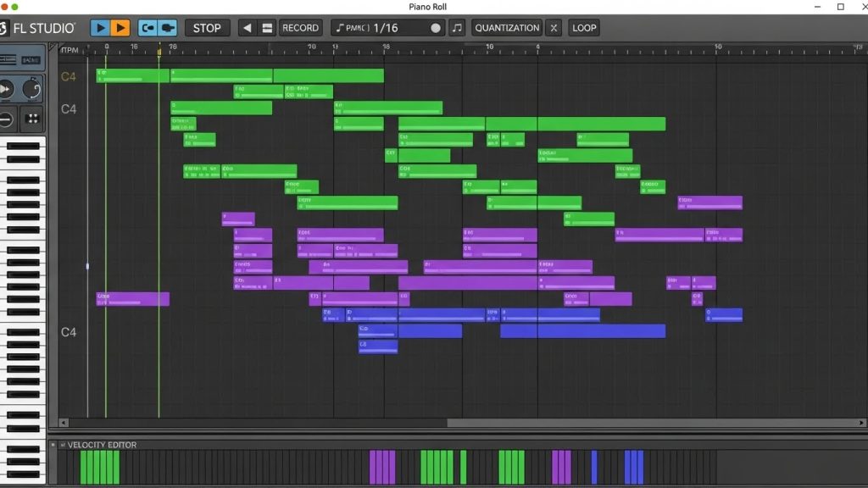Select the blue Play button

click(103, 27)
